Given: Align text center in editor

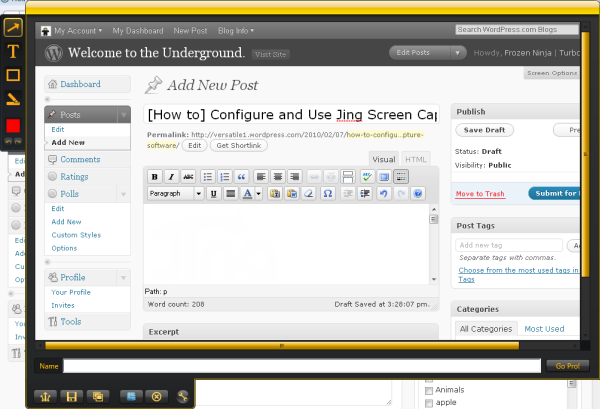Looking at the screenshot, I should click(278, 177).
